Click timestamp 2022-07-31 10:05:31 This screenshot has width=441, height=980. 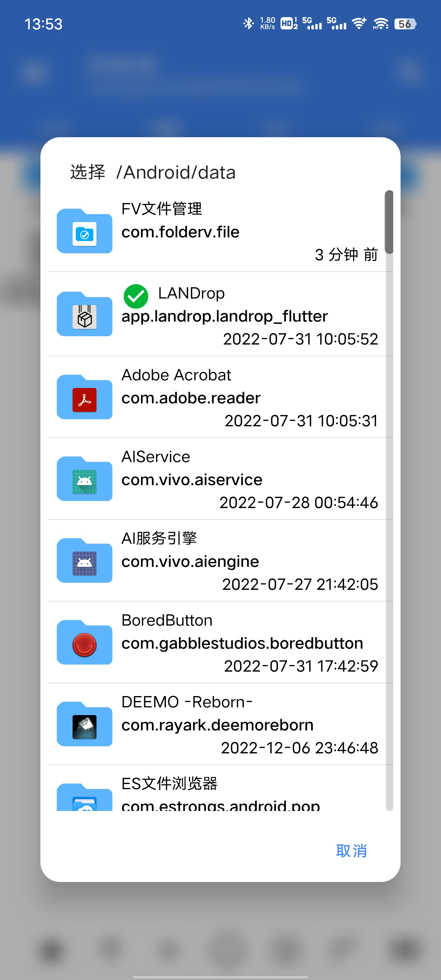301,421
